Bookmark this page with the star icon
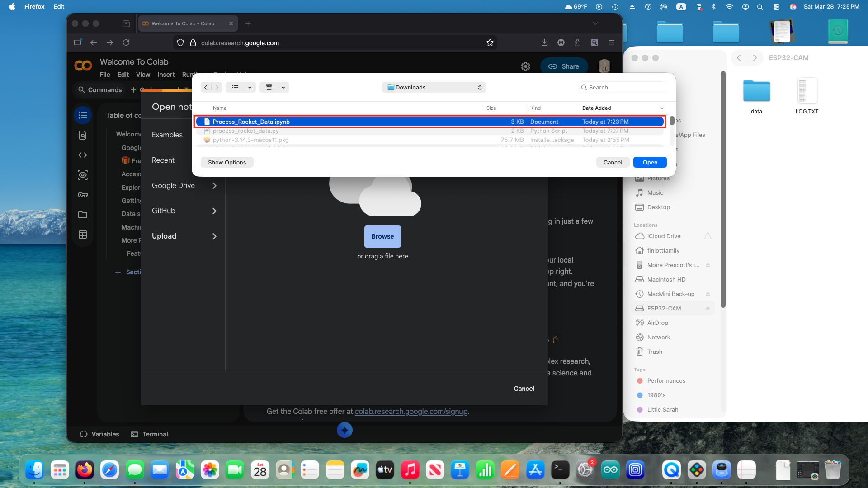 pyautogui.click(x=490, y=42)
